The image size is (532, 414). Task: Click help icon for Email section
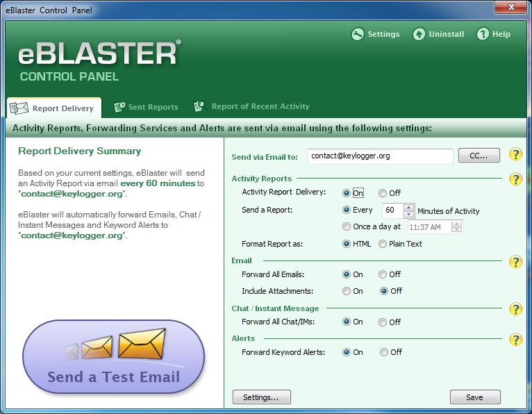515,261
